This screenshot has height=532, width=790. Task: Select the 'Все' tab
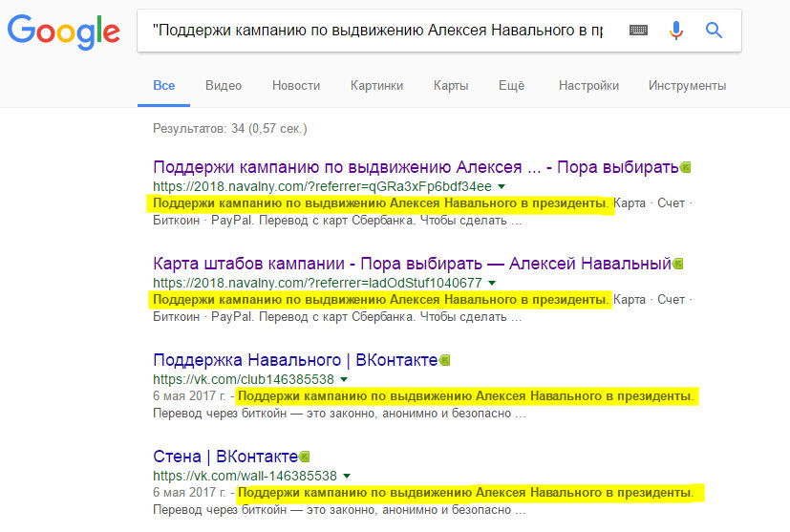pos(163,86)
